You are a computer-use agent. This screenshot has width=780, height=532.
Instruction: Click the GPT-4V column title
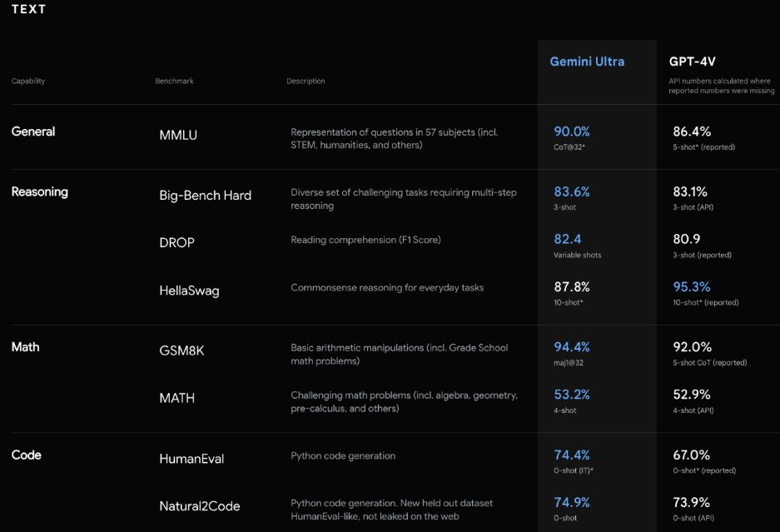[692, 62]
